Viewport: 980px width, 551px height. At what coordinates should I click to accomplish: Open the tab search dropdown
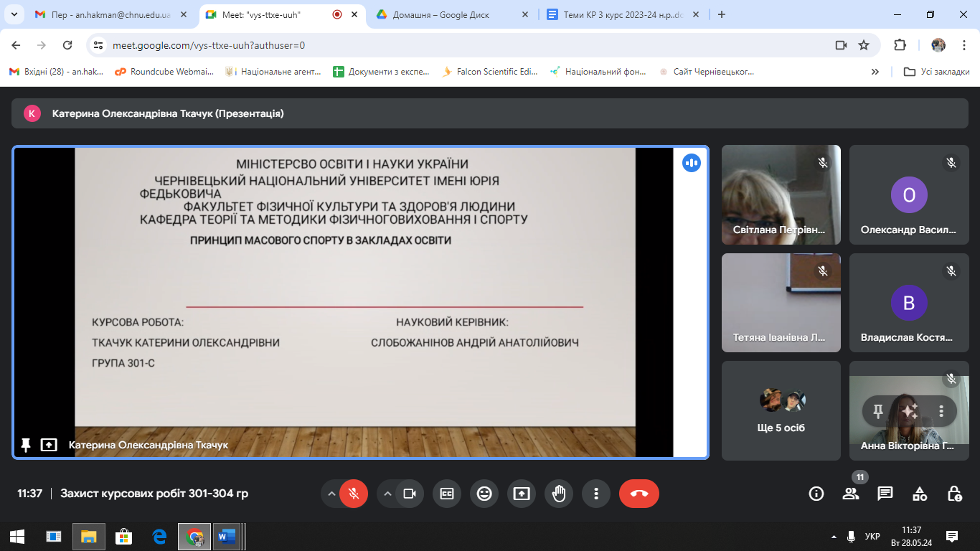(14, 14)
